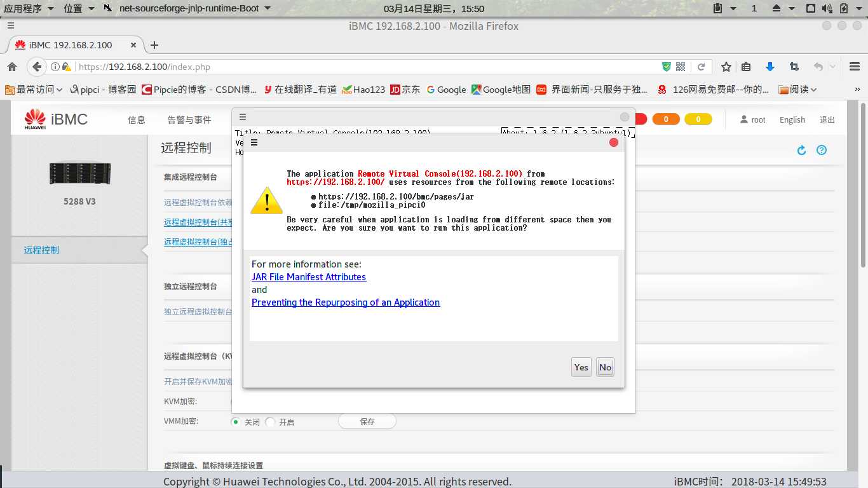The image size is (868, 488).
Task: Open the net-sourceforge-jnlp-runtime-Boot app menu
Action: point(187,8)
